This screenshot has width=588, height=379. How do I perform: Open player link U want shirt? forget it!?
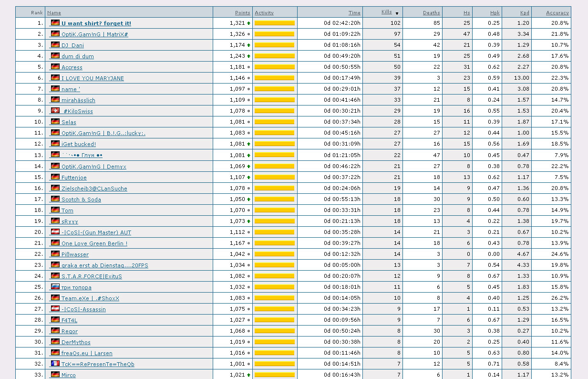pos(96,23)
